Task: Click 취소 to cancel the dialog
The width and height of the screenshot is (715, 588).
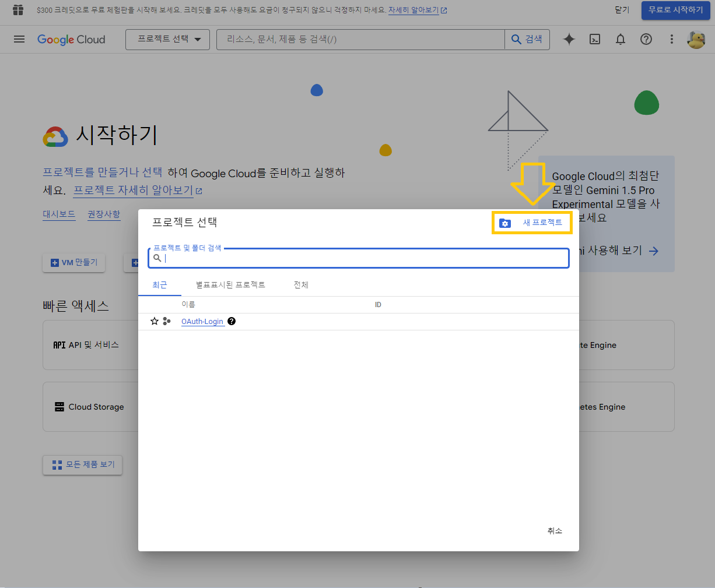Action: pos(555,531)
